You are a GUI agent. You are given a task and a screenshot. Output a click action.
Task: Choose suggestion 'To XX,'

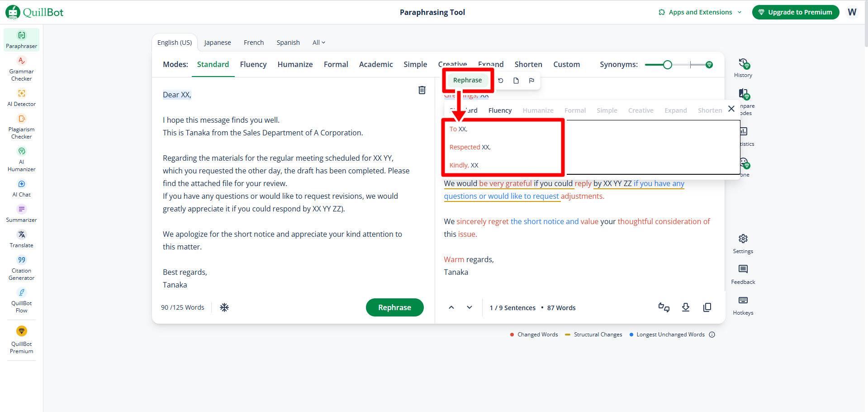click(458, 129)
